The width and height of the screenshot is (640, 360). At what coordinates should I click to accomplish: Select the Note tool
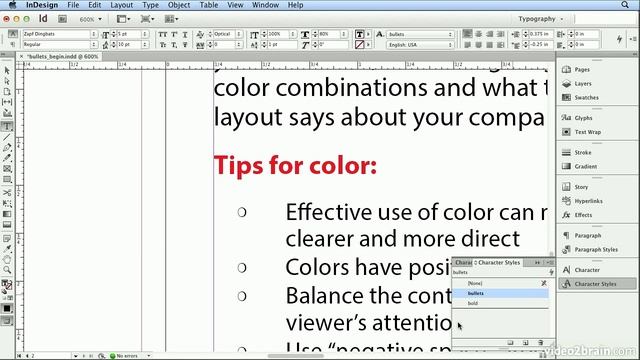tap(7, 238)
